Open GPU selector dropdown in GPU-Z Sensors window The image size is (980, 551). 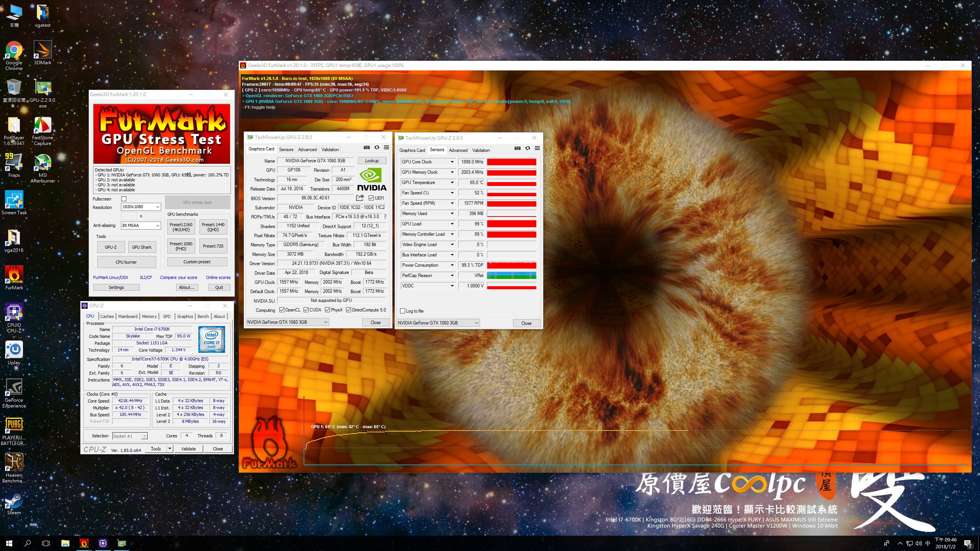[438, 323]
